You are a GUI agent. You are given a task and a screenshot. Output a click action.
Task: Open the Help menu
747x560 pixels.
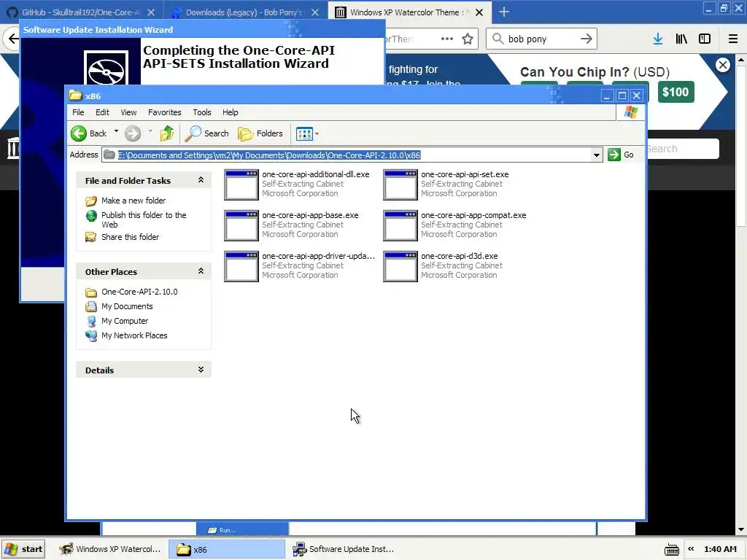tap(230, 112)
